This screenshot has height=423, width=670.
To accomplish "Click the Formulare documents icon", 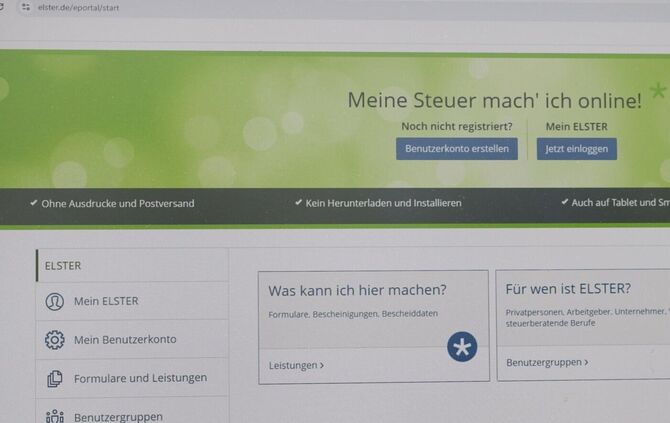I will [x=55, y=379].
